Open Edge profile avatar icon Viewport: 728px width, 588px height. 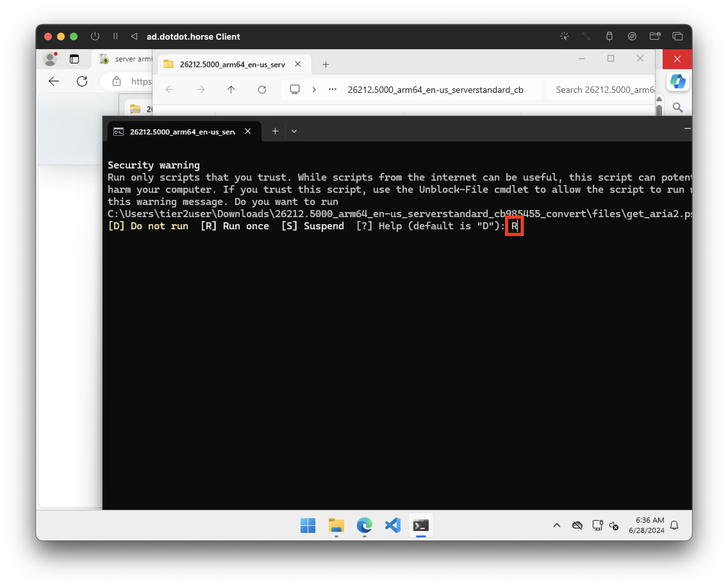(x=51, y=59)
